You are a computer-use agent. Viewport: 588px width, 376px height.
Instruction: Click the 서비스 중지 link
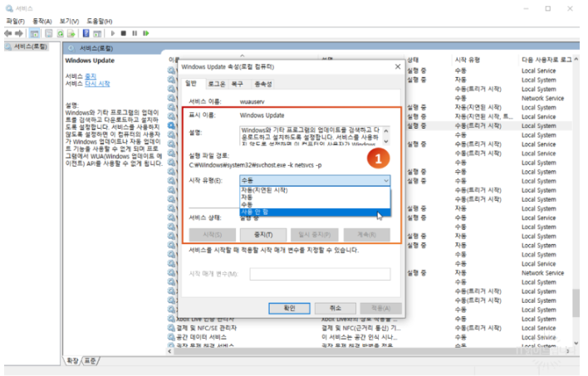(91, 76)
